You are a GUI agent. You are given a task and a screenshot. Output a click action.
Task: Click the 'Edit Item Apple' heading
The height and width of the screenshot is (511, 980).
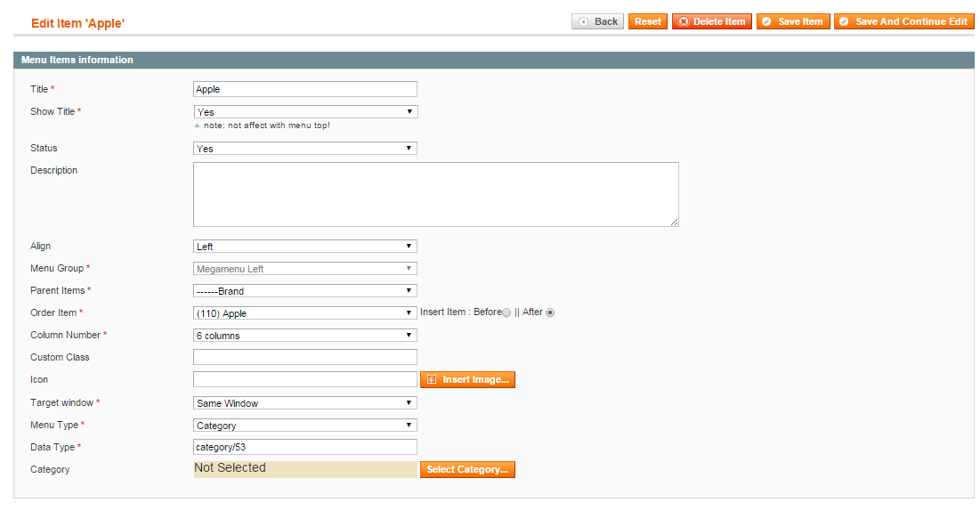[77, 23]
